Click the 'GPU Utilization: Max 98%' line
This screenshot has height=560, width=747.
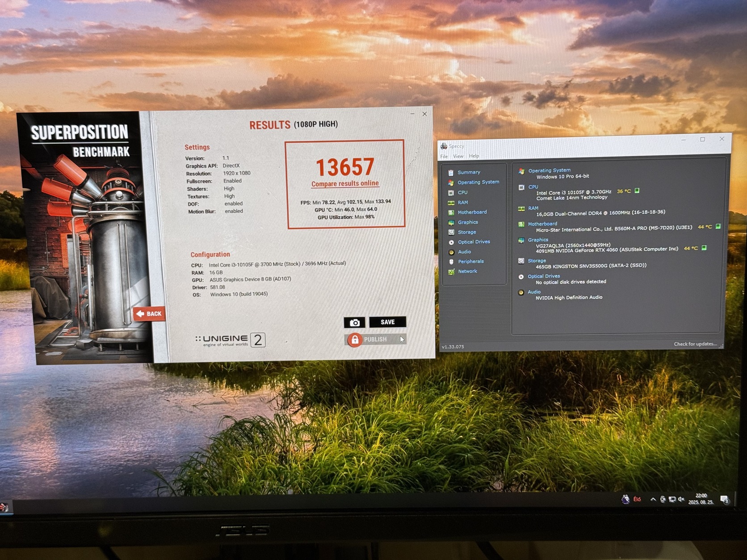pyautogui.click(x=346, y=217)
